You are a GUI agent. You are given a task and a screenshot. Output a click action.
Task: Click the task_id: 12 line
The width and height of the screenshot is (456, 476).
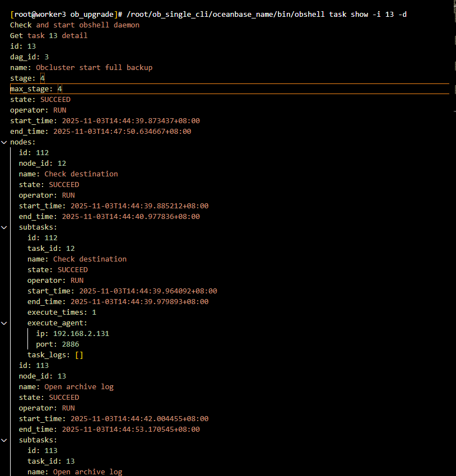pyautogui.click(x=51, y=249)
